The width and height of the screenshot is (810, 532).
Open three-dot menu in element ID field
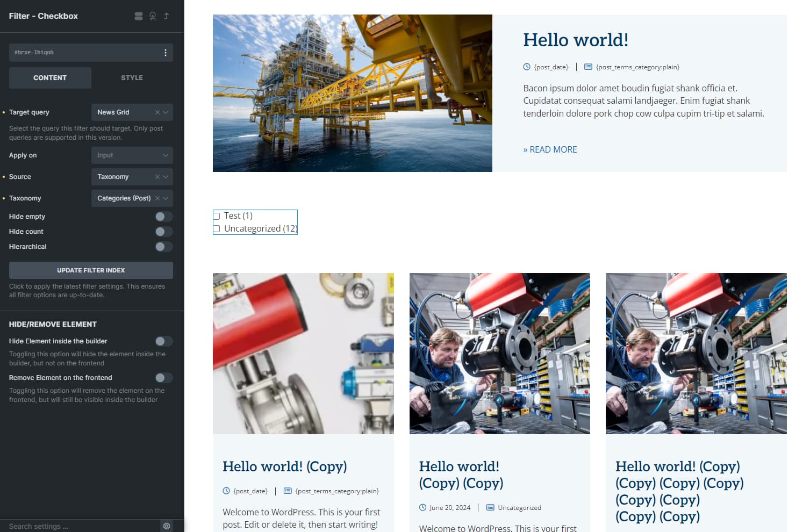(165, 53)
